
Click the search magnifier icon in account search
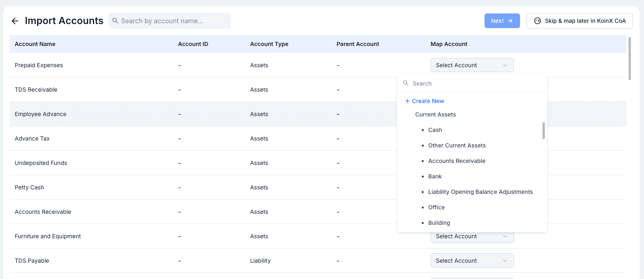(x=115, y=21)
